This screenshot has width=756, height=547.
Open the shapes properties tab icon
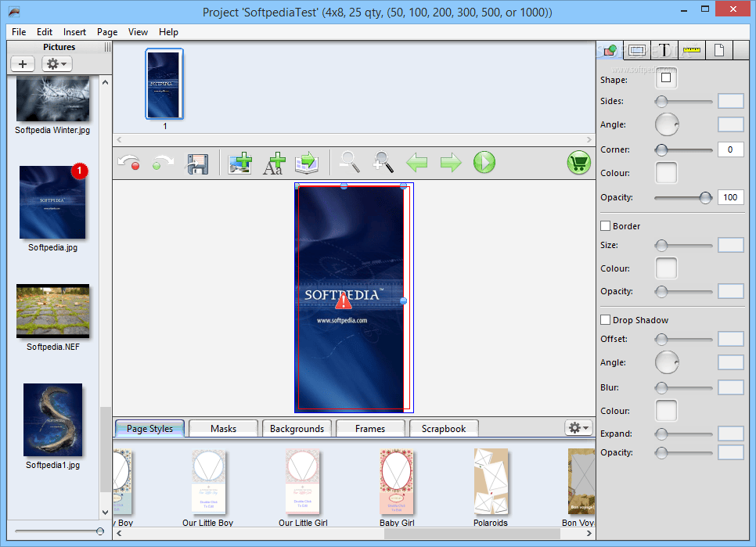tap(610, 50)
